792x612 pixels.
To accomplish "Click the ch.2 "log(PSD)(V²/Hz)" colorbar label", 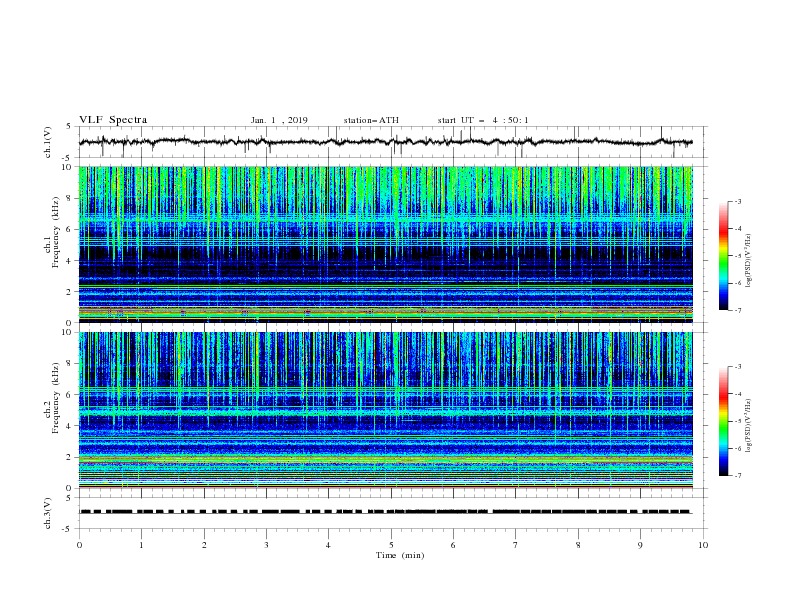I will pos(749,426).
